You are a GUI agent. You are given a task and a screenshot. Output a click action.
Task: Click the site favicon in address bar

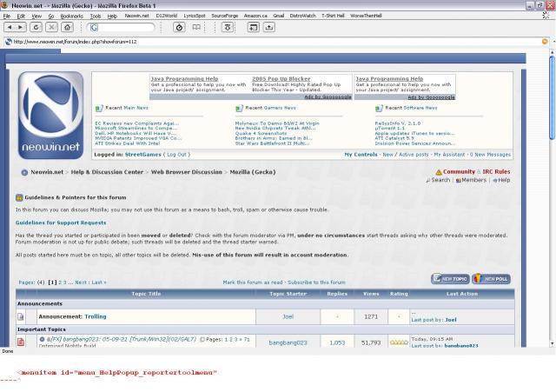(x=9, y=42)
